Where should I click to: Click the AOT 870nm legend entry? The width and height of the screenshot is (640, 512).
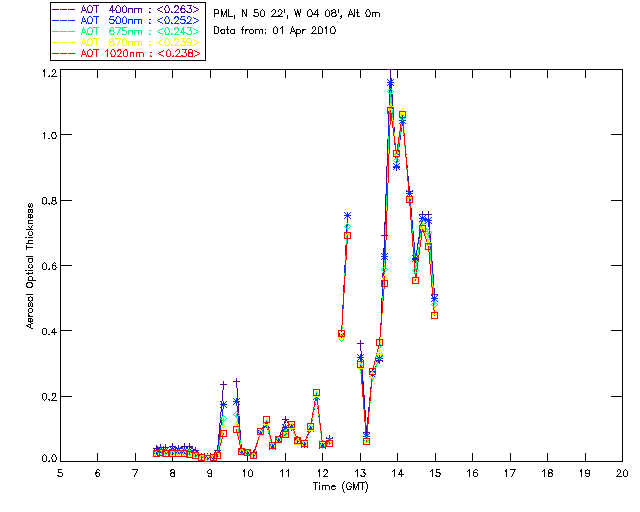point(126,42)
